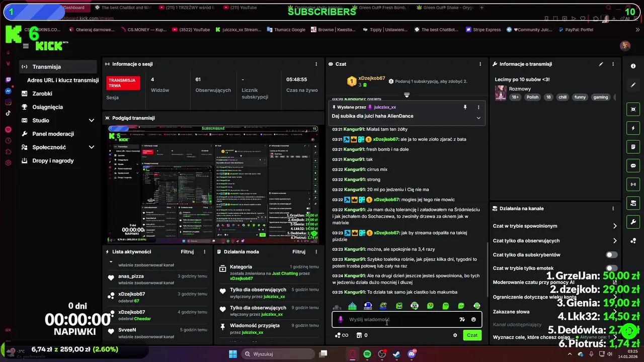Click the channel points infinity icon
The width and height of the screenshot is (644, 362).
point(342,335)
